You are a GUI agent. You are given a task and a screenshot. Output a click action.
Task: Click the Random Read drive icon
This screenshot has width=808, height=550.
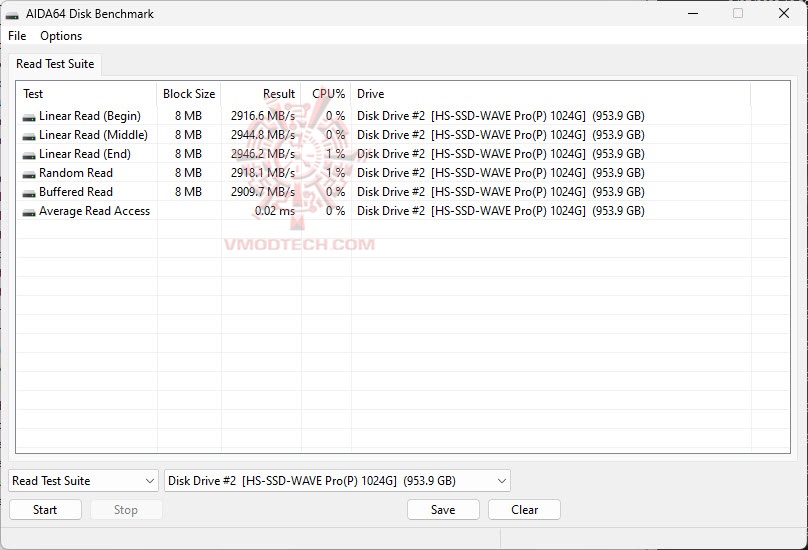(x=29, y=174)
